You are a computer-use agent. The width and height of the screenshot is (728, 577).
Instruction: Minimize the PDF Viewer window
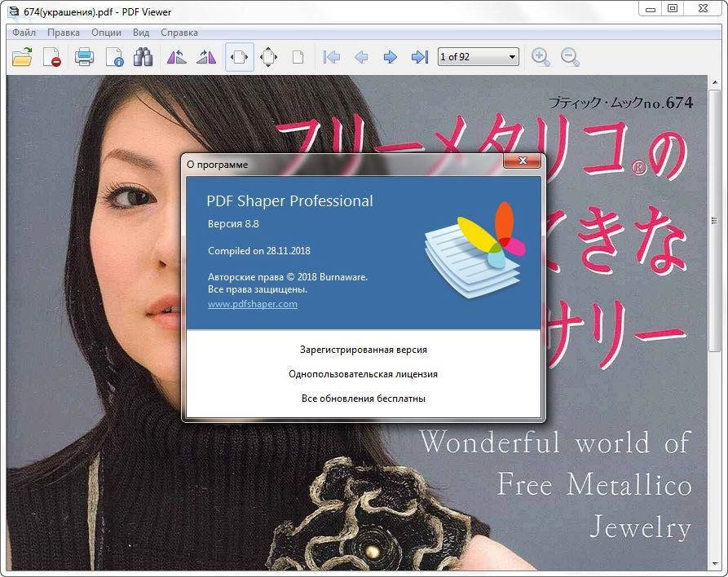click(x=651, y=8)
